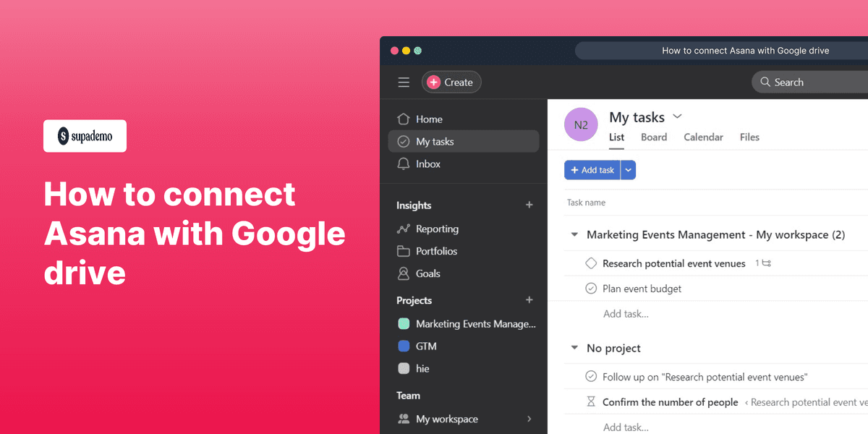The height and width of the screenshot is (434, 868).
Task: Mark "Plan event budget" as complete
Action: pyautogui.click(x=591, y=288)
